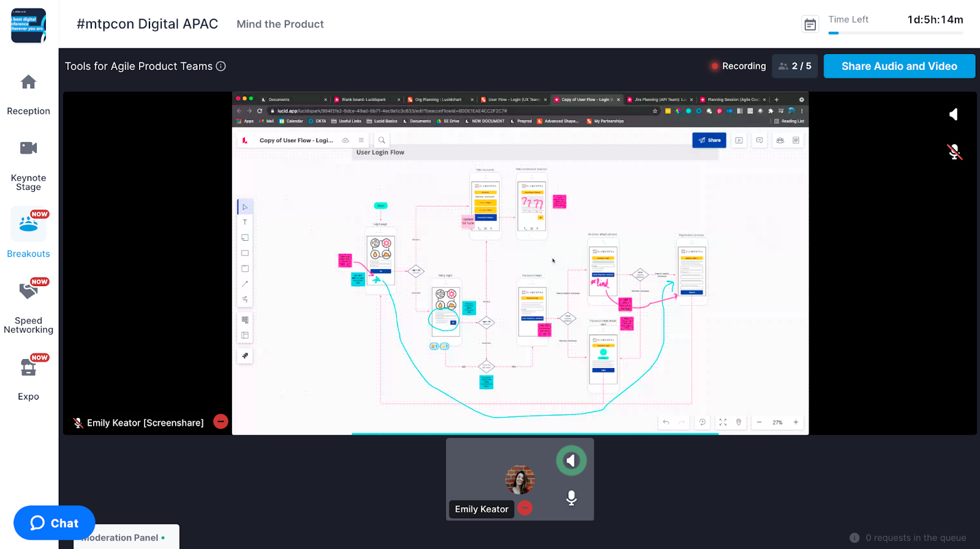Show participants count 2 / 5
Screen dimensions: 980x549
click(x=794, y=66)
